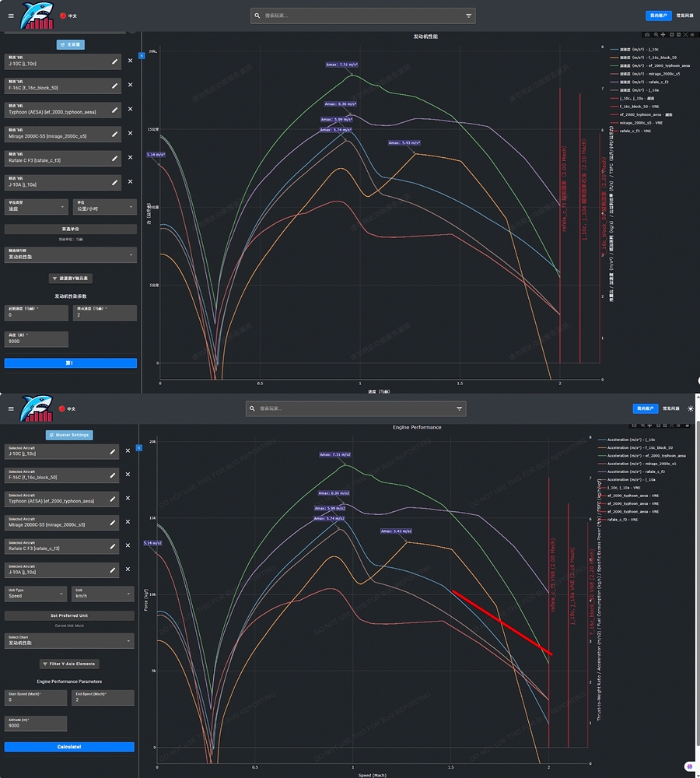This screenshot has width=700, height=778.
Task: Click the 'Set Preferred Unit' button
Action: click(69, 615)
